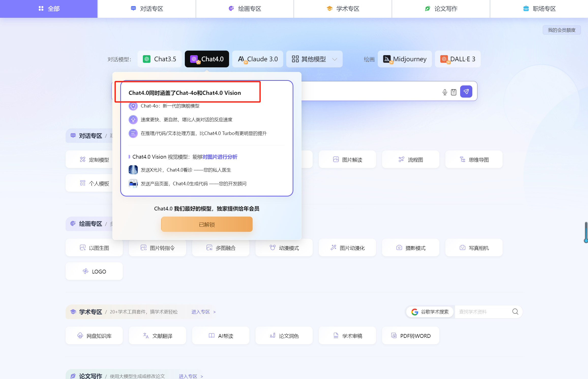Expand 论文写作 via its 进入专区 arrow
This screenshot has height=379, width=588.
(x=191, y=376)
